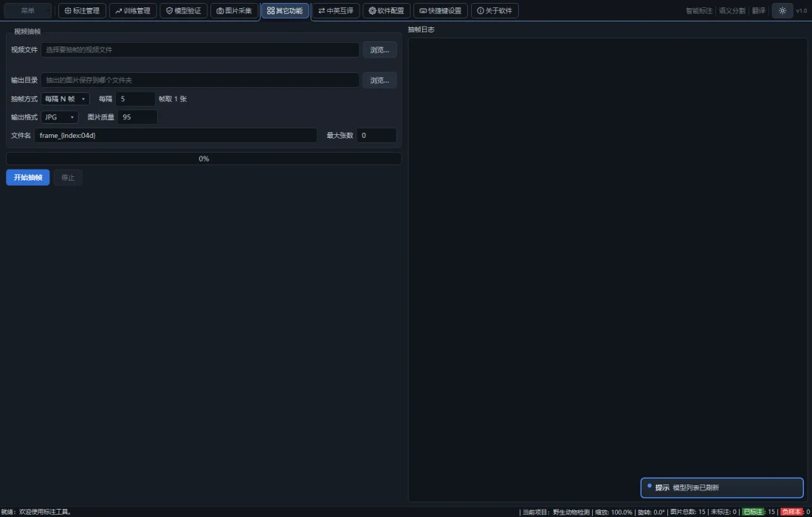Click the 最大张数 field showing 0
Image resolution: width=812 pixels, height=517 pixels.
[x=376, y=136]
